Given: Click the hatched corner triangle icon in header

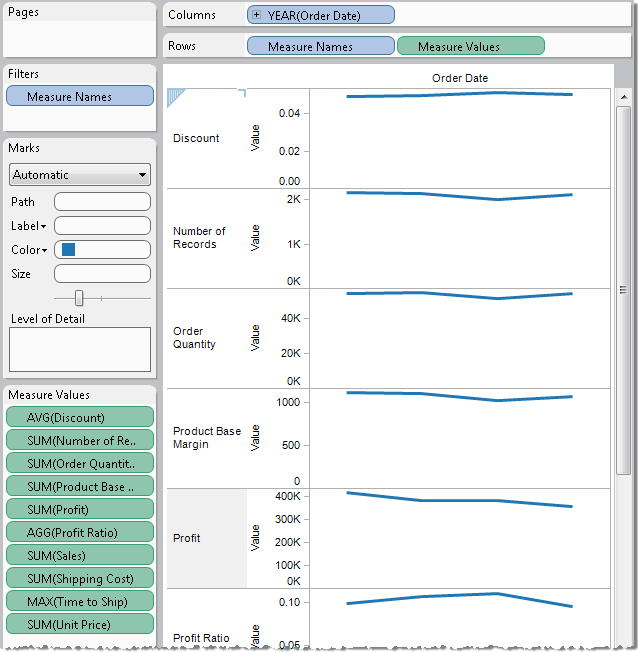Looking at the screenshot, I should pyautogui.click(x=176, y=97).
